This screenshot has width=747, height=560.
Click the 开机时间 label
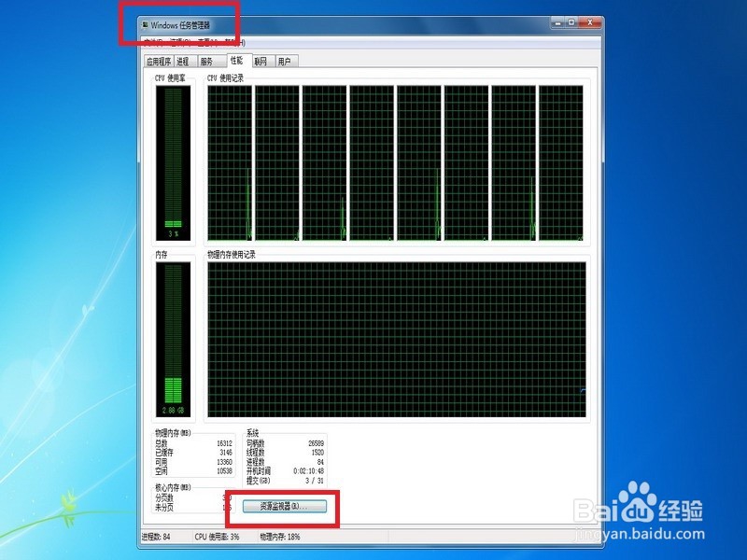(259, 471)
